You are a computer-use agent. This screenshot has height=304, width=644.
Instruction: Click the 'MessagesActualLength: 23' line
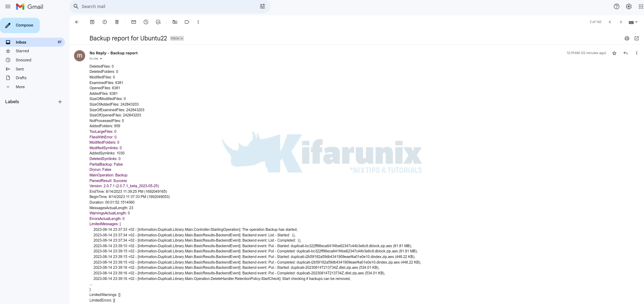[x=111, y=208]
